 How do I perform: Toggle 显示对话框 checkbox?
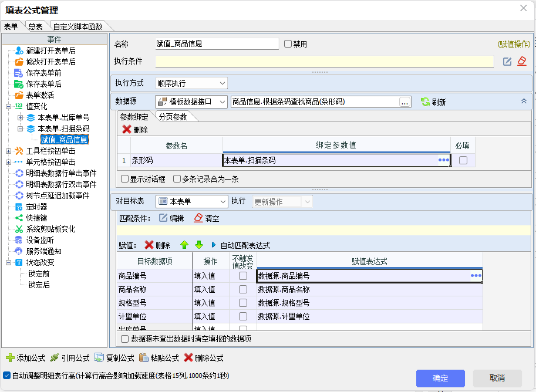(124, 179)
